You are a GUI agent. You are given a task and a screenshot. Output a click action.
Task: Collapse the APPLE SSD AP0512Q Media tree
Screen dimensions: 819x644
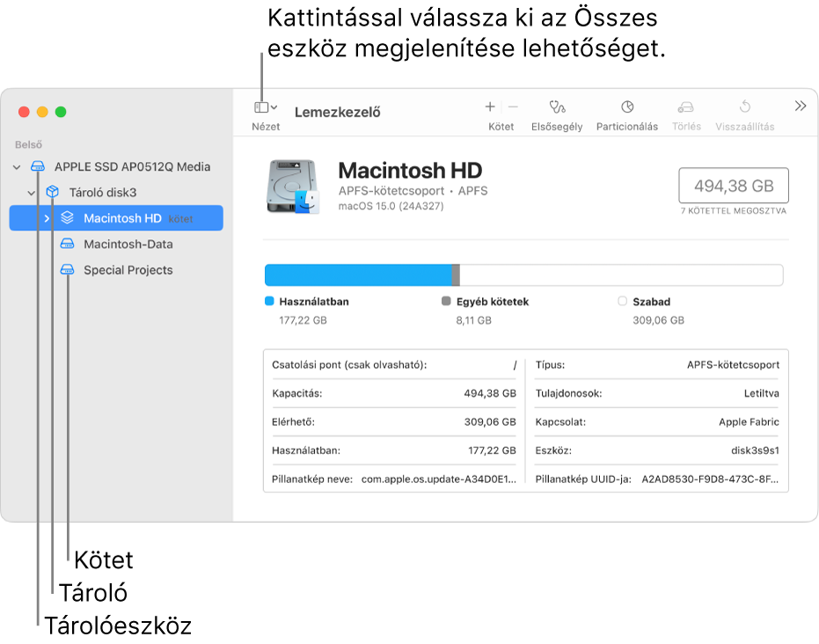coord(17,167)
